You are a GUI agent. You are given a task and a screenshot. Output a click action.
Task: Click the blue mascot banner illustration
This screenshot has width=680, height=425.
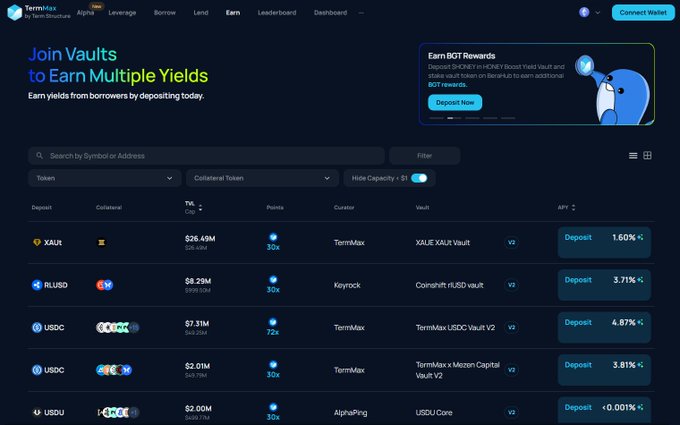tap(615, 89)
